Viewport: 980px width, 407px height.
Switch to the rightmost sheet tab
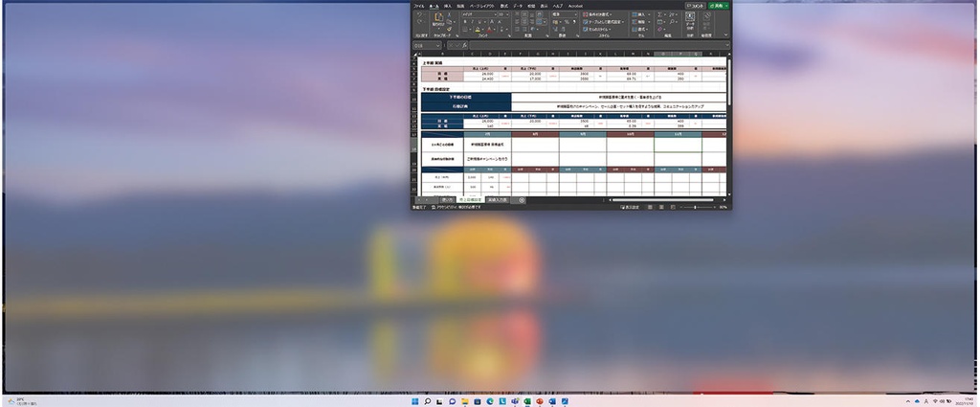(x=497, y=200)
